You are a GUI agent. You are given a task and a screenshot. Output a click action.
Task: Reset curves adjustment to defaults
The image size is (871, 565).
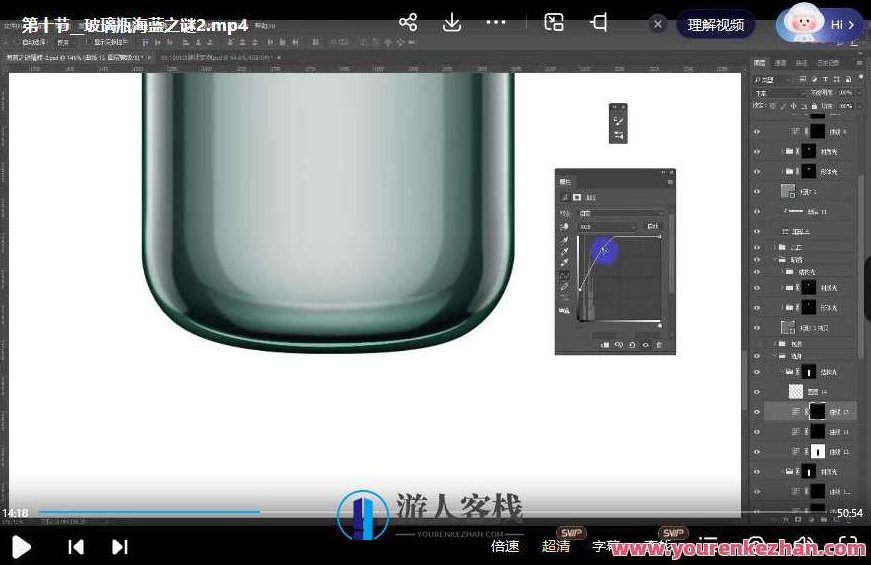[x=632, y=345]
